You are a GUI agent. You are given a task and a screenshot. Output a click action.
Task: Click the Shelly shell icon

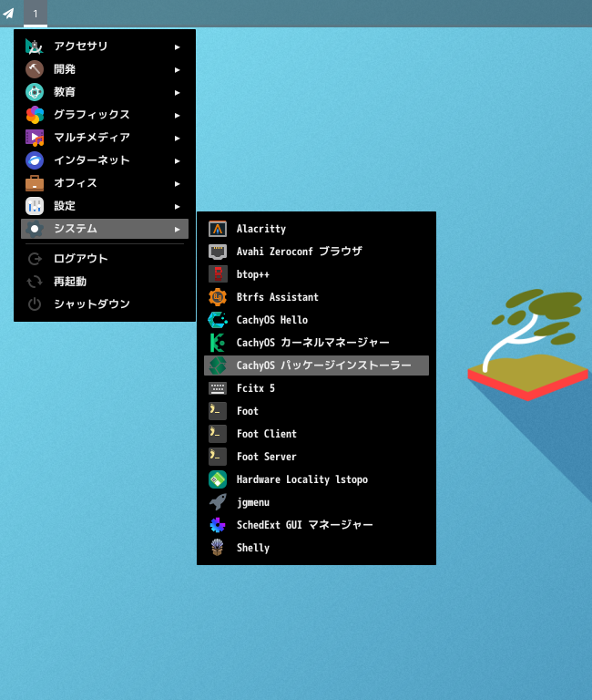(x=218, y=548)
